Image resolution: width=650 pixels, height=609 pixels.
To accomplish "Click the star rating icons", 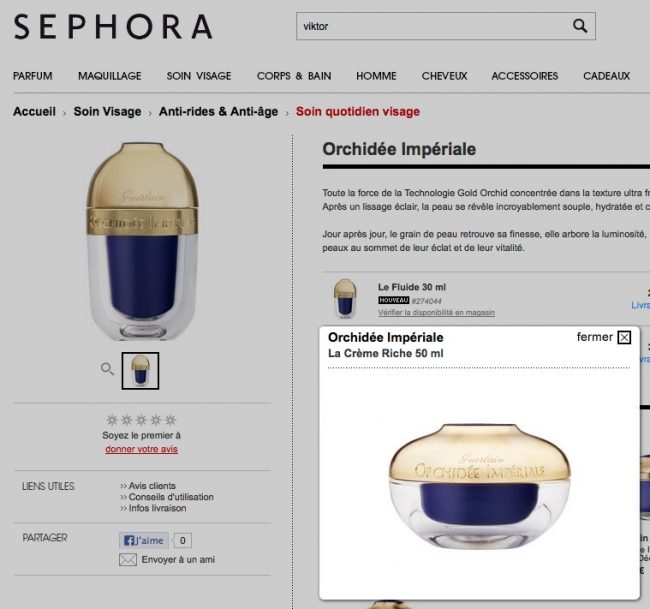I will click(141, 420).
